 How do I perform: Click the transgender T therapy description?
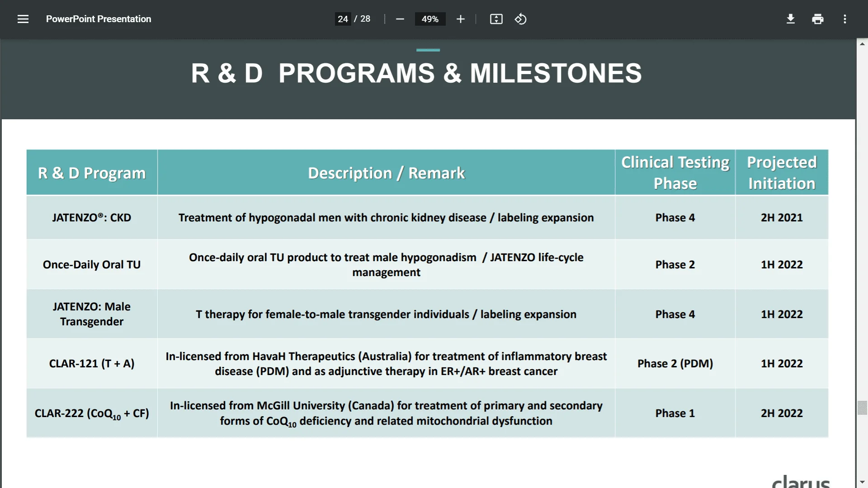pos(386,314)
